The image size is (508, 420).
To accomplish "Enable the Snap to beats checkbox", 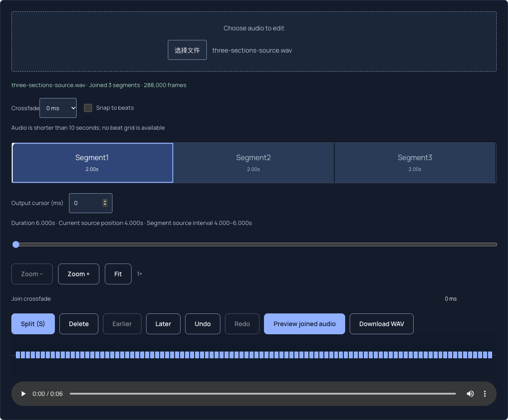I will [88, 108].
